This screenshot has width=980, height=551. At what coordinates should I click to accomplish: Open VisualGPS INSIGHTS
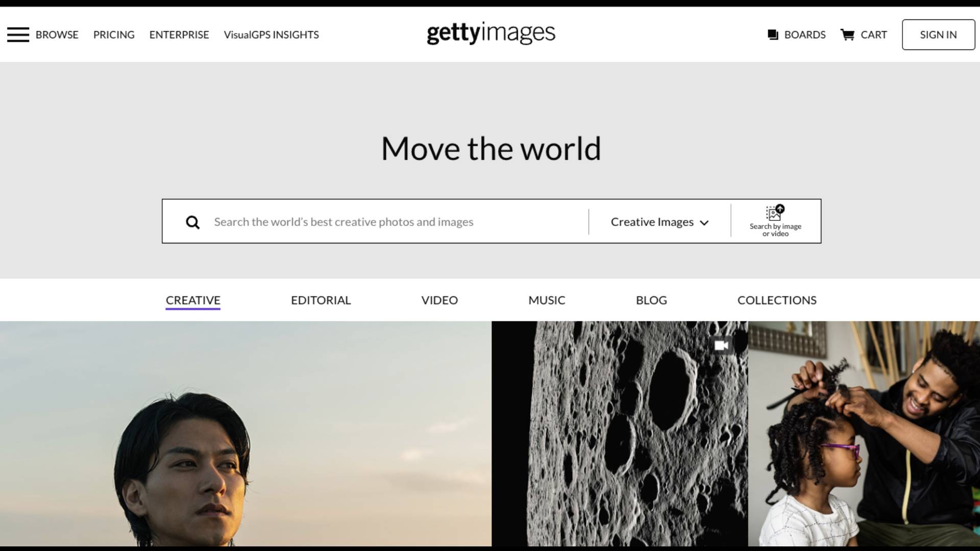[271, 35]
